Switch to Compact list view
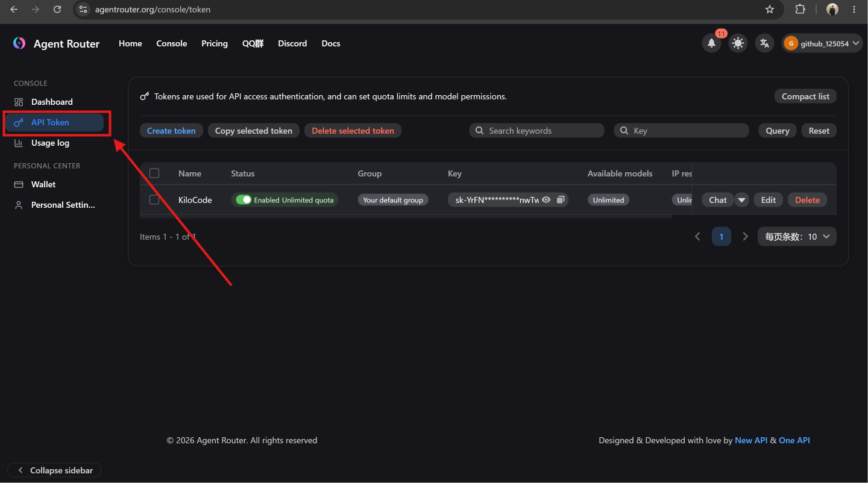Image resolution: width=868 pixels, height=483 pixels. [805, 96]
